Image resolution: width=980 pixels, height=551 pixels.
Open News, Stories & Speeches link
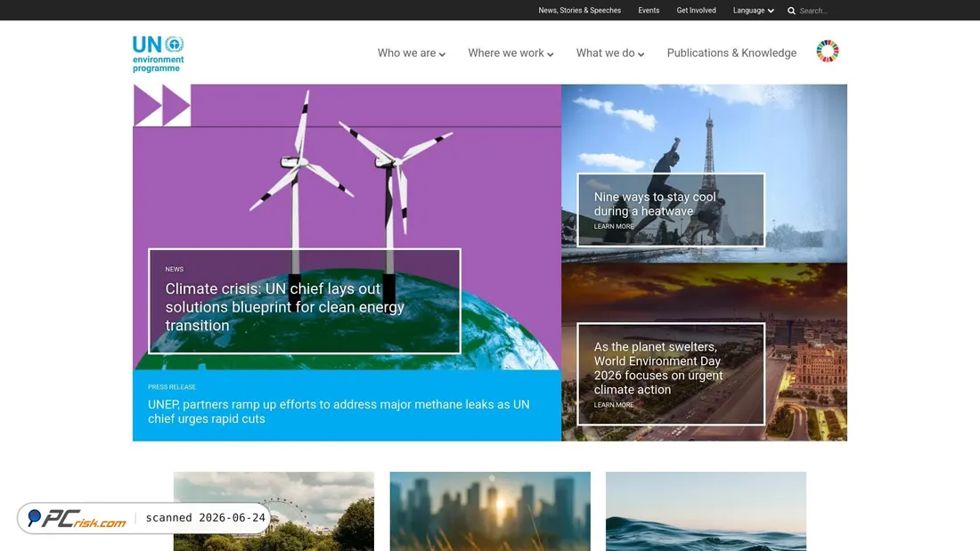579,11
